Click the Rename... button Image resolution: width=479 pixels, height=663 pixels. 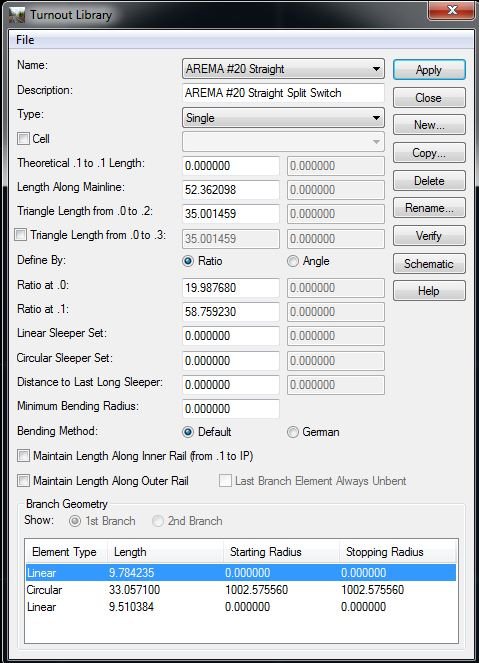click(x=429, y=208)
